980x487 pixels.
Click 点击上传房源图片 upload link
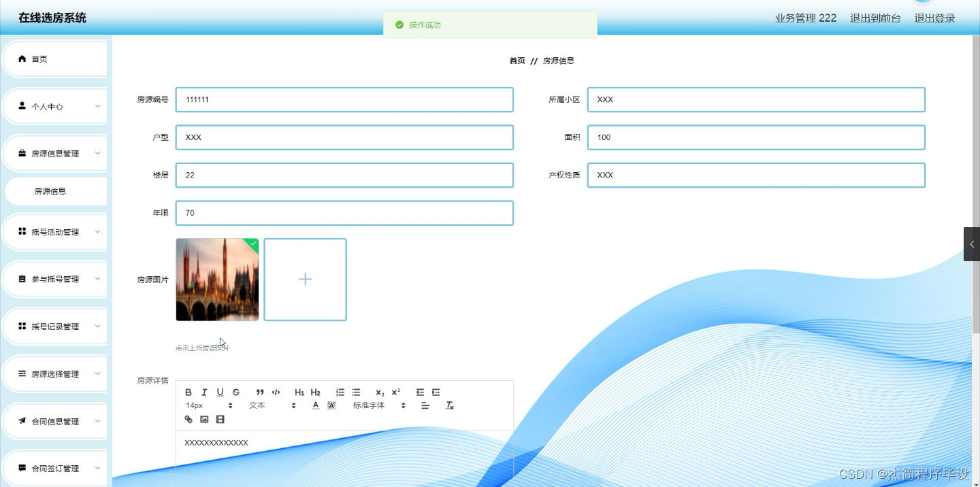click(x=202, y=347)
